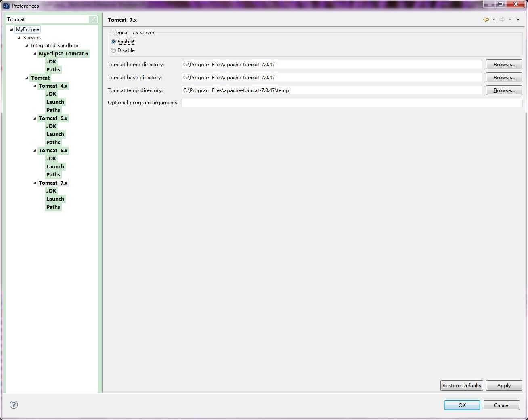Click the Restore Defaults button
Viewport: 528px width, 420px height.
tap(461, 386)
